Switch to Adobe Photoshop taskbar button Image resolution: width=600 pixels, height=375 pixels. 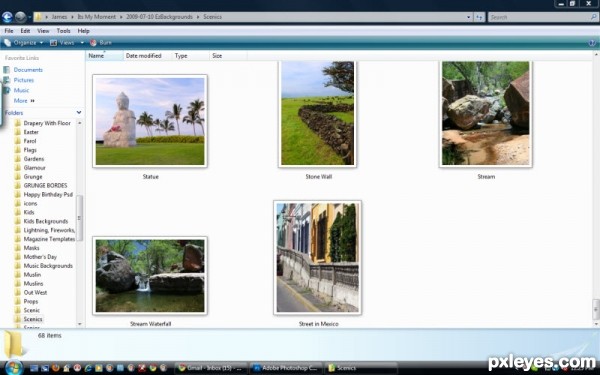click(285, 368)
